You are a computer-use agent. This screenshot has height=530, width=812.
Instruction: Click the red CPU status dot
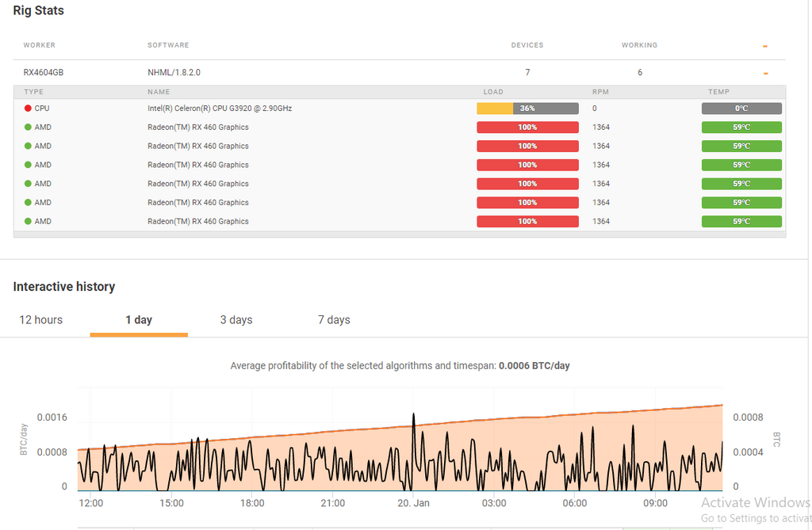(x=28, y=109)
